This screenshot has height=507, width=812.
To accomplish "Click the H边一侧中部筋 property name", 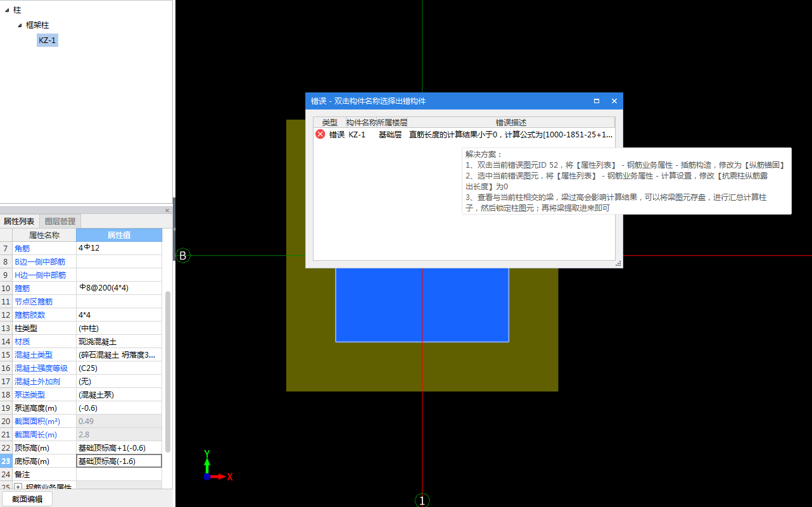I will pos(40,275).
